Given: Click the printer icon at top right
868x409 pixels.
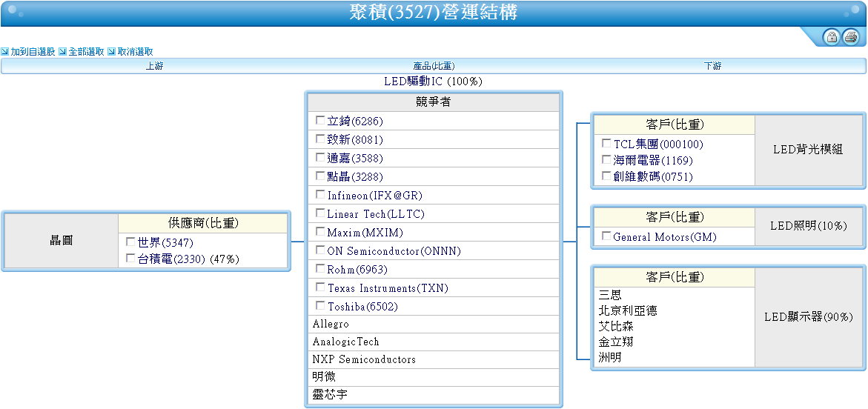Looking at the screenshot, I should click(x=851, y=37).
